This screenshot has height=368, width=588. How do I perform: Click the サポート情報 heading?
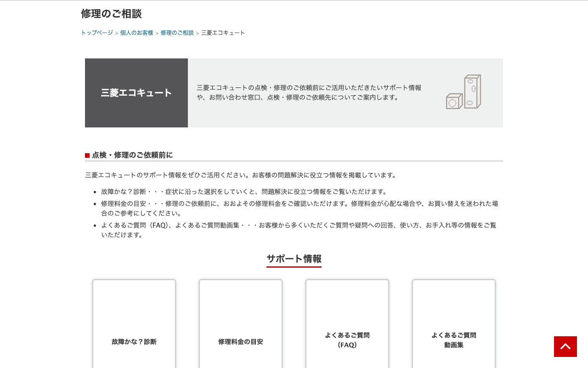tap(294, 259)
